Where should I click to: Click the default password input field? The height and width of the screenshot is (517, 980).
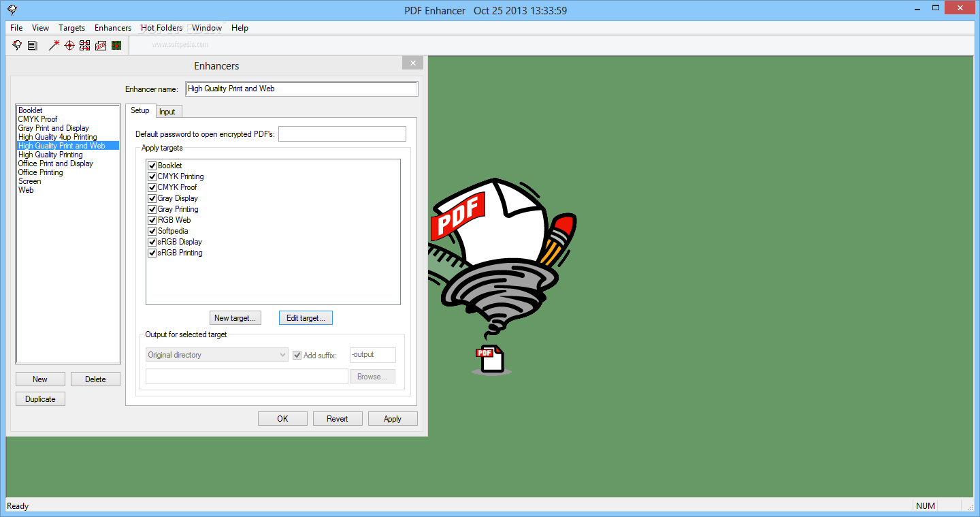coord(342,134)
